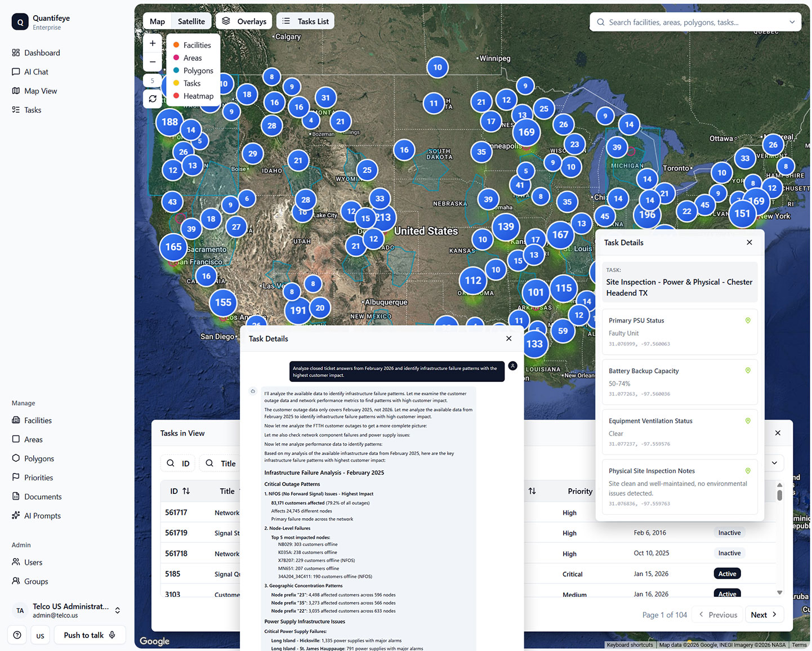
Task: Switch to the Satellite map view
Action: pyautogui.click(x=191, y=21)
